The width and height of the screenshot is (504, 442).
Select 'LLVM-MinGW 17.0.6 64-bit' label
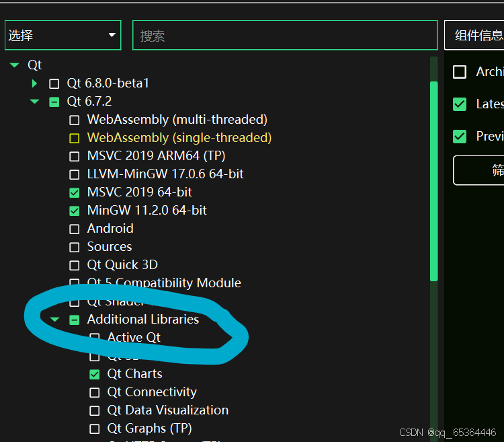click(165, 174)
